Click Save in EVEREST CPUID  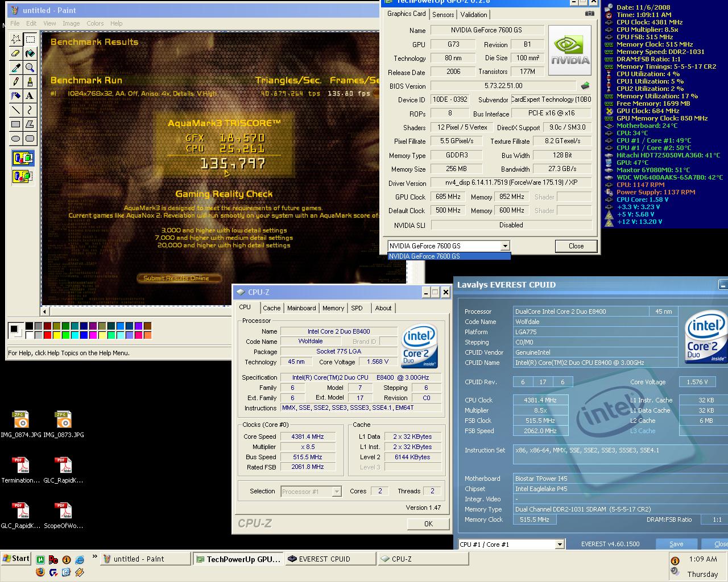pos(676,544)
